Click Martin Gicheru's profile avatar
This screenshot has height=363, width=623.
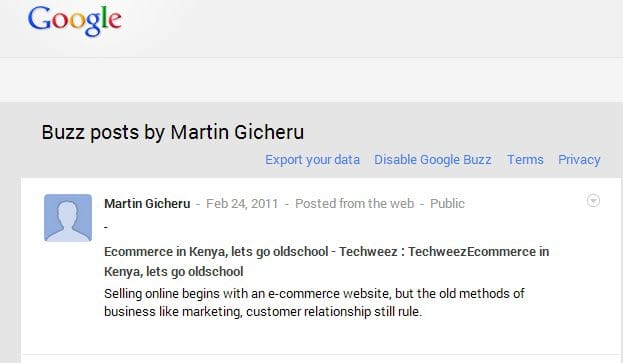click(x=68, y=218)
